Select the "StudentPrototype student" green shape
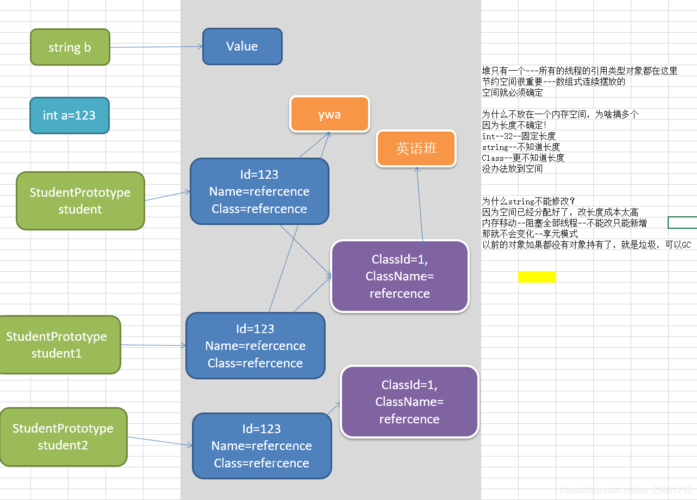Image resolution: width=697 pixels, height=500 pixels. 80,201
